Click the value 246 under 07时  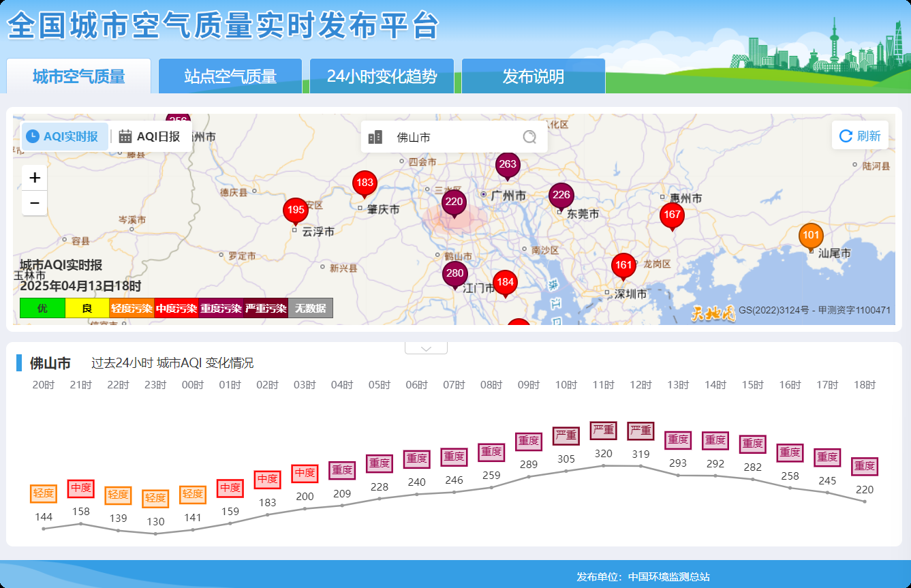coord(454,480)
